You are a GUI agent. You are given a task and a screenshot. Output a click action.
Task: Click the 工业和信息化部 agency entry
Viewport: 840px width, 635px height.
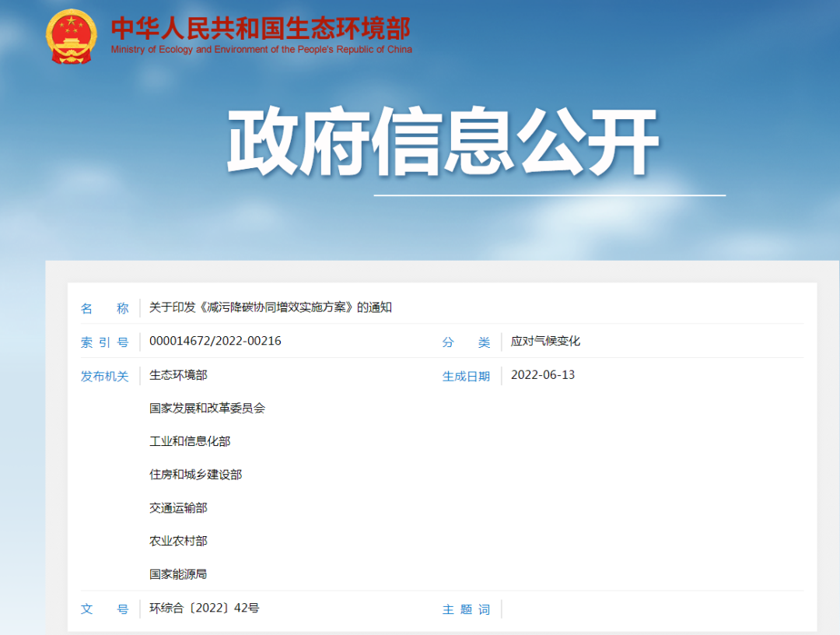click(190, 441)
